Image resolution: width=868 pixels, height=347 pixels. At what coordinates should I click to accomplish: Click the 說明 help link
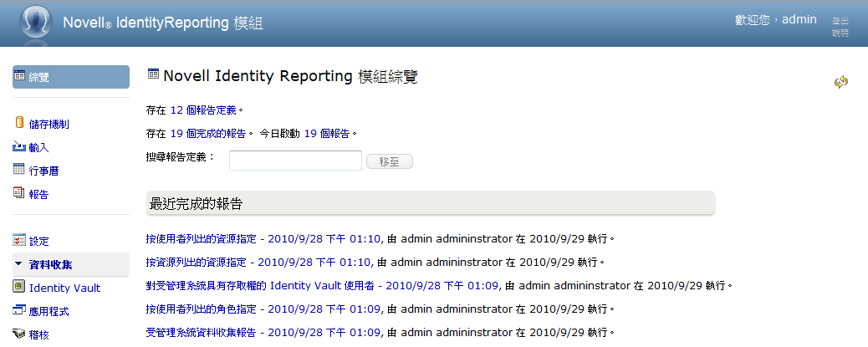click(840, 33)
